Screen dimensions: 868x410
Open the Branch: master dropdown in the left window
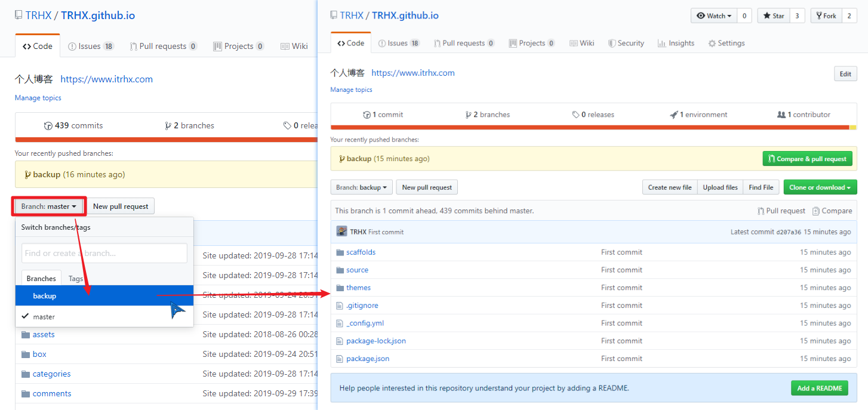coord(49,206)
